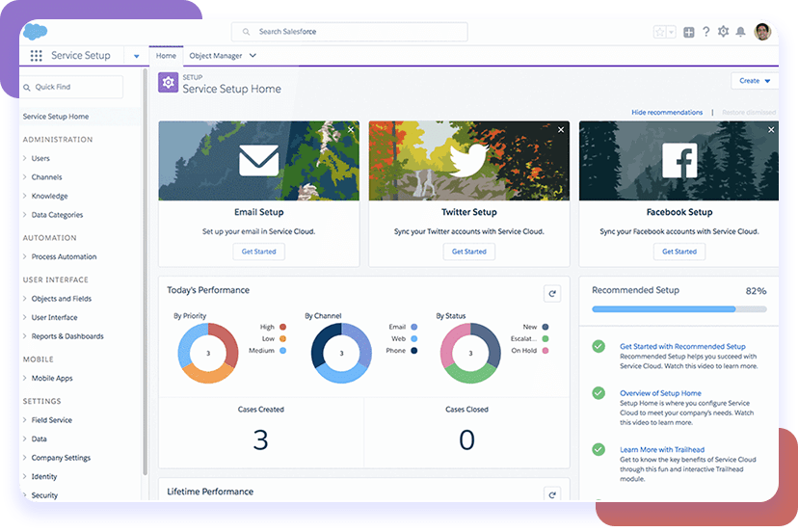Expand the Process Automation tree item

coord(24,256)
